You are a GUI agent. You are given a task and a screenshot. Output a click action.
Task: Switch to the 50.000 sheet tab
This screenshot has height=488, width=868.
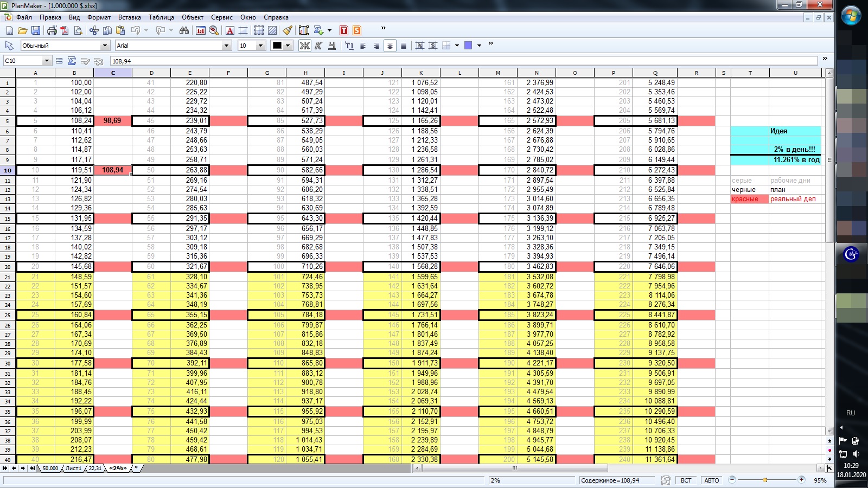pos(50,468)
